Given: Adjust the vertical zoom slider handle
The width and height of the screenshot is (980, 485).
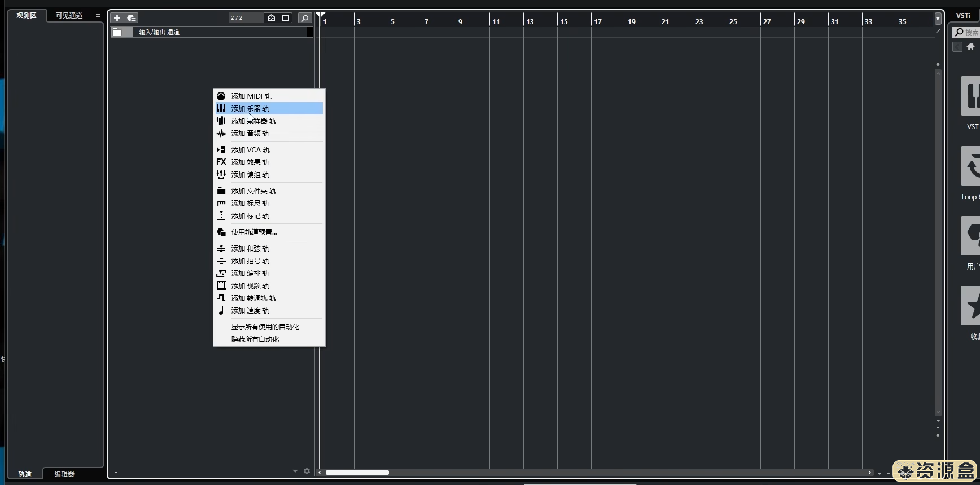Looking at the screenshot, I should [938, 435].
